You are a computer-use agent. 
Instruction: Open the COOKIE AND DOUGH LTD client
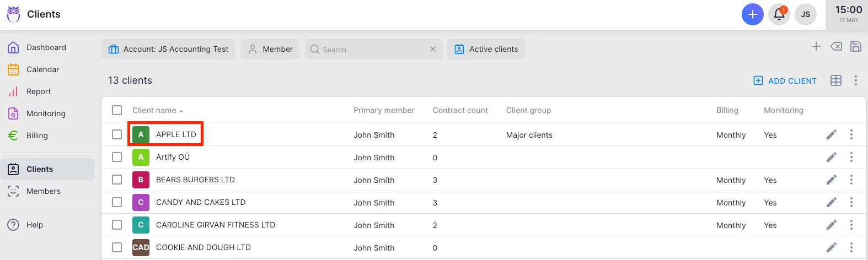[x=203, y=247]
